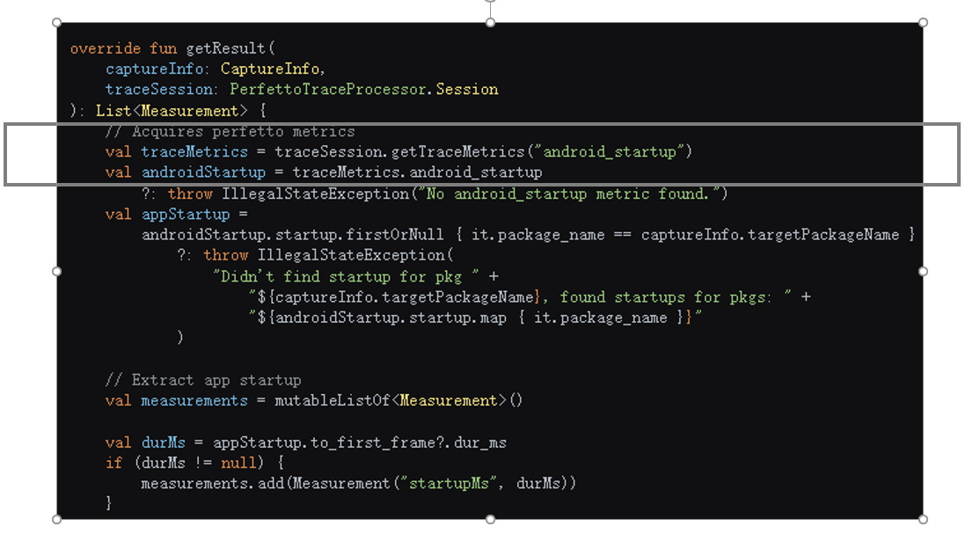Click the bottom-left corner resize handle

point(57,519)
